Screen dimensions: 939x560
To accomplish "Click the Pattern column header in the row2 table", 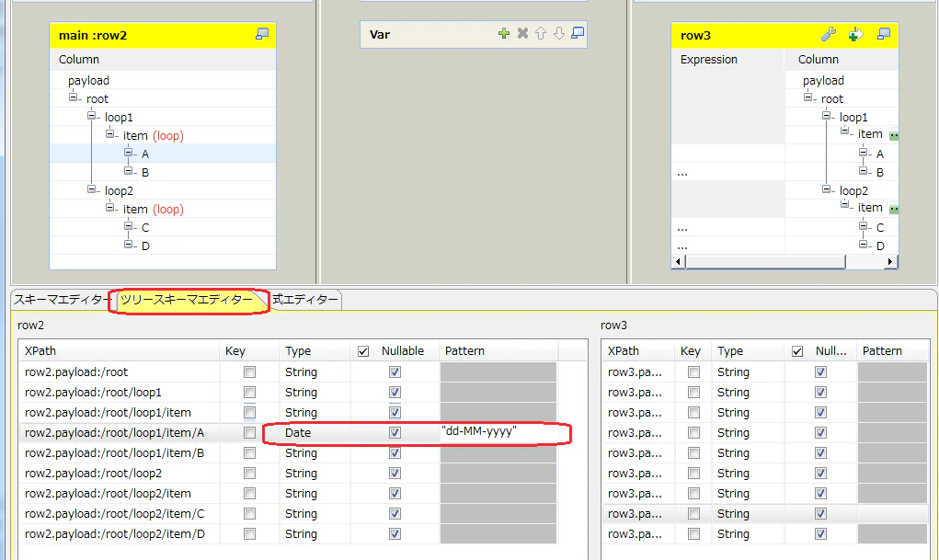I will [498, 351].
